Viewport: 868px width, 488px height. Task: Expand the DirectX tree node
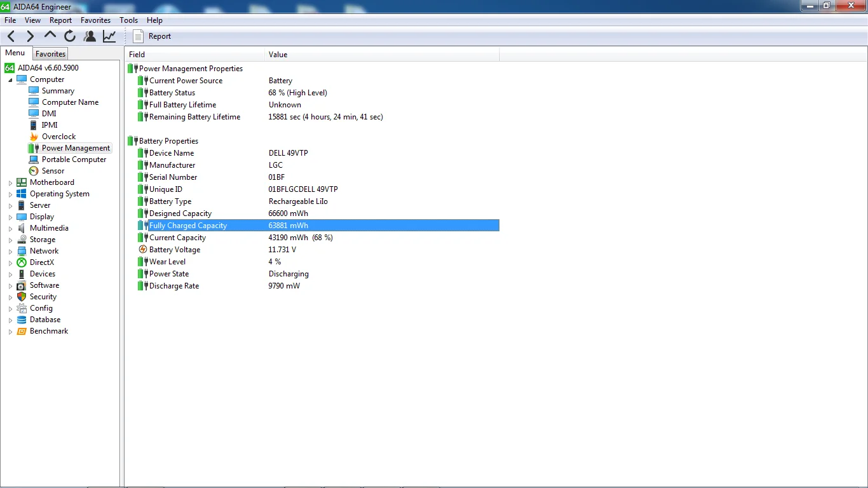[x=10, y=263]
